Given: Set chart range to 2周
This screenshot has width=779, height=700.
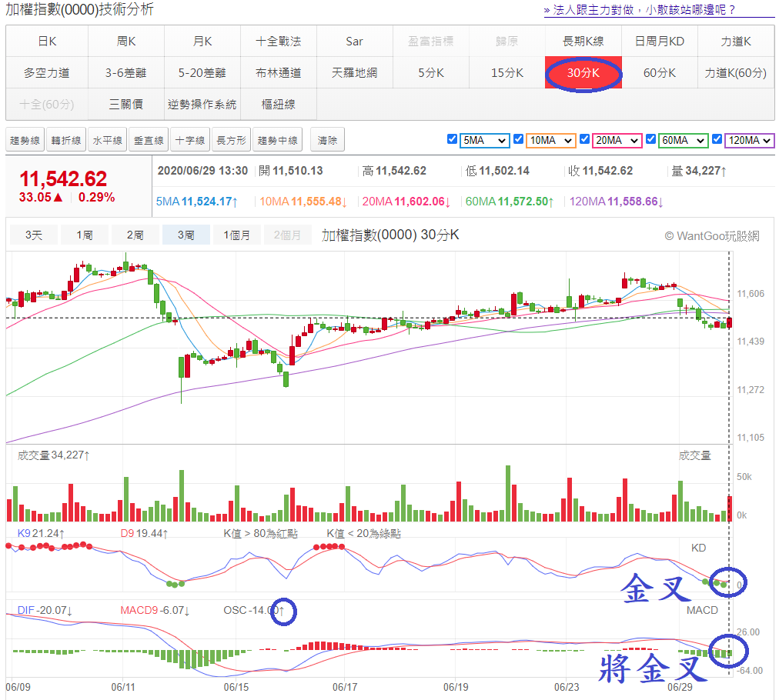Looking at the screenshot, I should point(135,235).
